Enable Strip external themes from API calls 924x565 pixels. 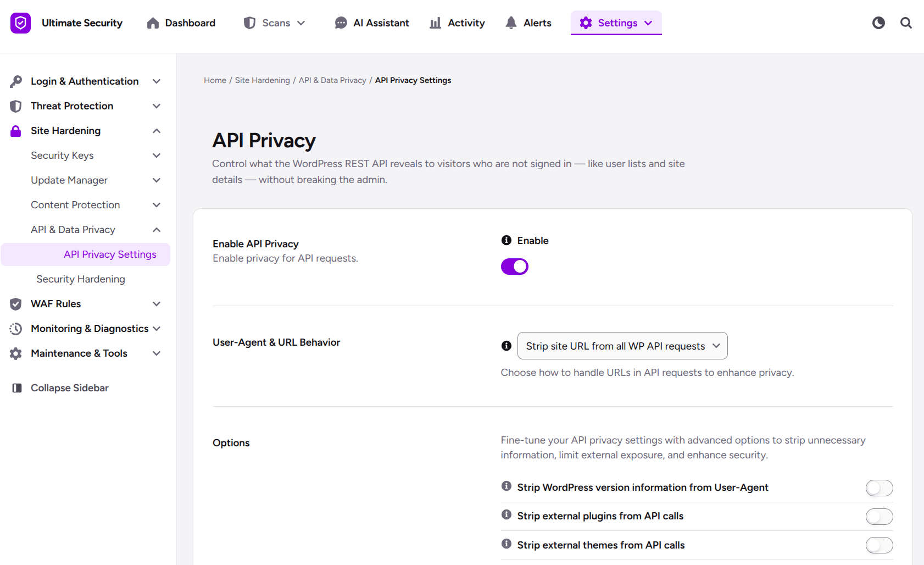pyautogui.click(x=880, y=545)
